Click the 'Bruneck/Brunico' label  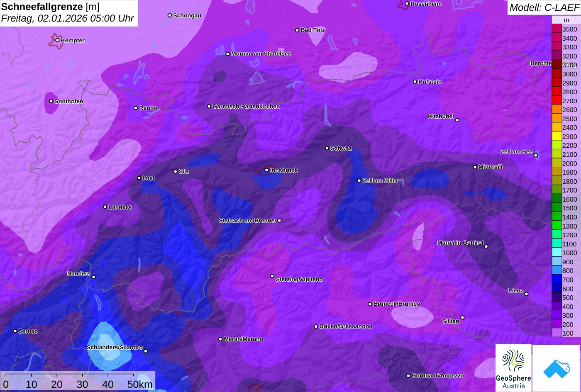coord(397,304)
